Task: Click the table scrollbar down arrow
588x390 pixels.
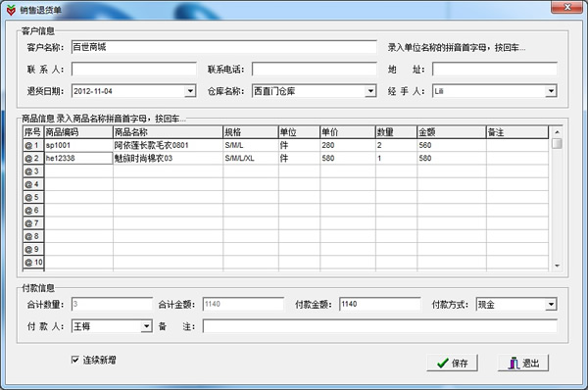Action: click(x=558, y=266)
